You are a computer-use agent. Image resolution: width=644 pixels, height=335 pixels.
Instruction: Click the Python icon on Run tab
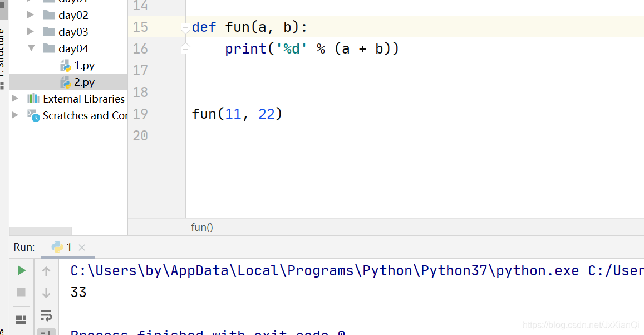[57, 247]
